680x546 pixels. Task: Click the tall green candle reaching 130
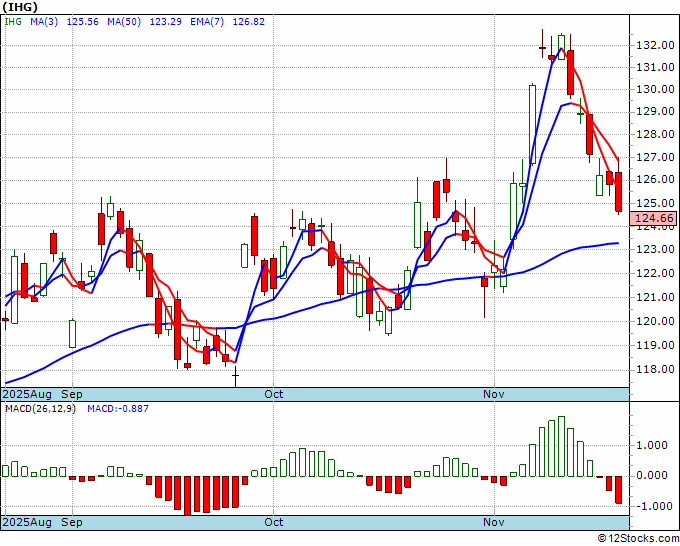pyautogui.click(x=533, y=124)
